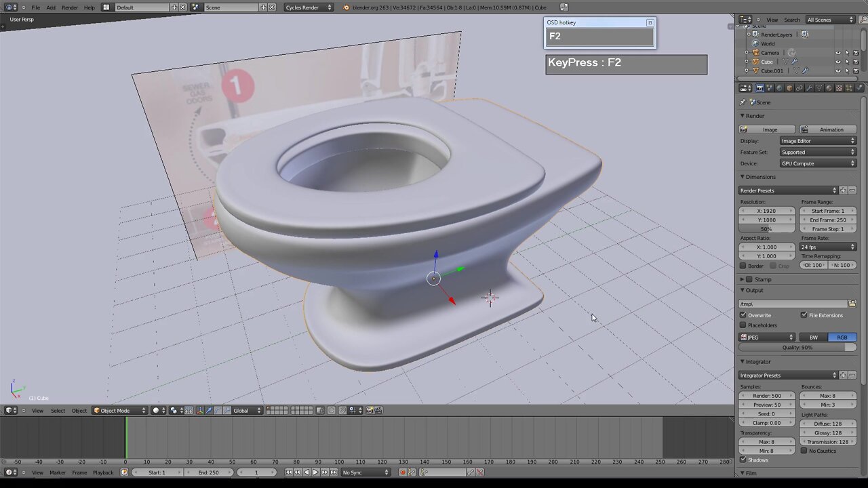Click the timeline use preview range clock icon
The height and width of the screenshot is (488, 868).
124,472
